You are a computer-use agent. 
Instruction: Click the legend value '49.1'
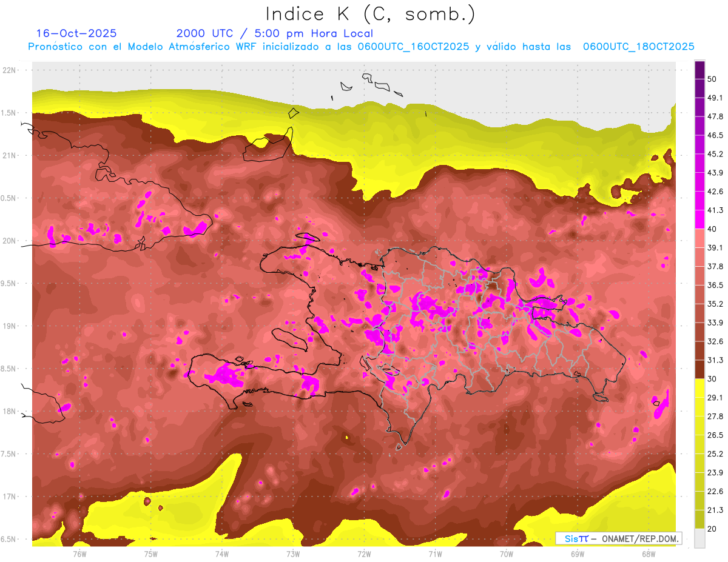[715, 98]
